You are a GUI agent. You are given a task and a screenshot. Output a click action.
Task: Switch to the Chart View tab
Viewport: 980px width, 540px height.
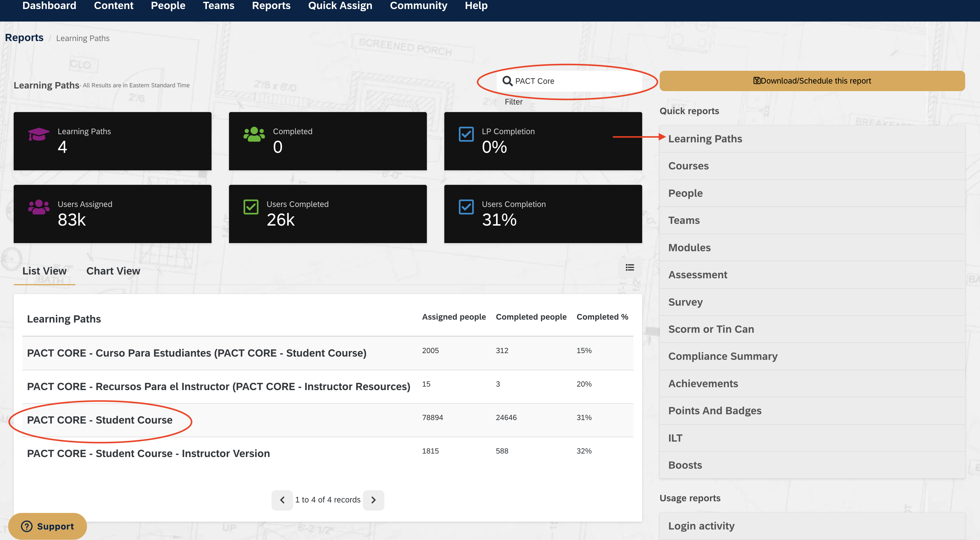pyautogui.click(x=113, y=271)
